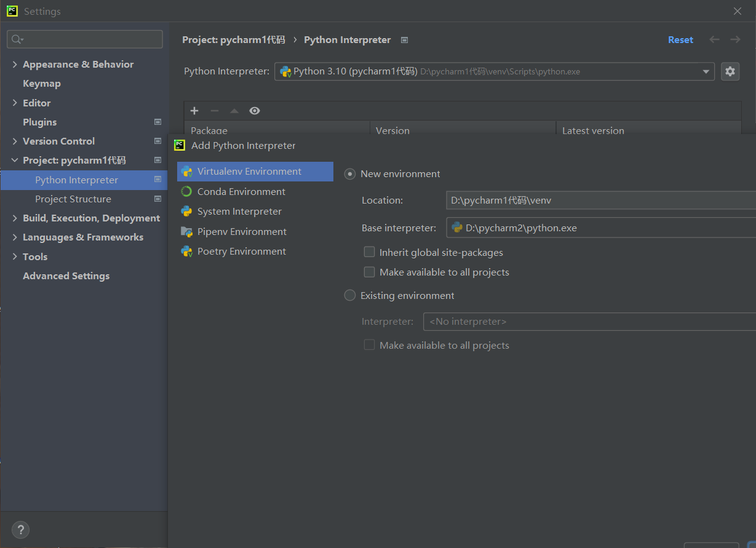
Task: Expand Languages & Frameworks group
Action: click(x=15, y=237)
